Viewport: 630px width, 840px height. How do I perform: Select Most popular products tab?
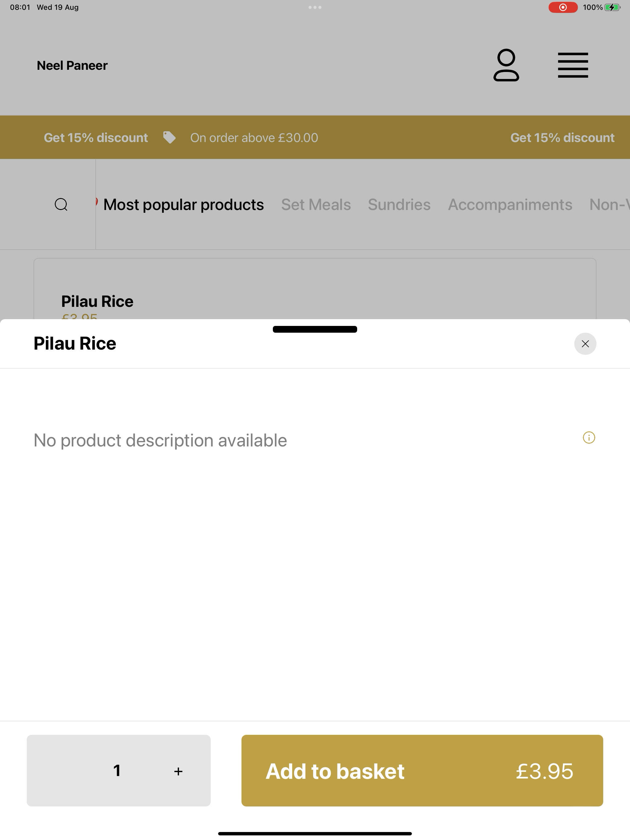pos(184,204)
